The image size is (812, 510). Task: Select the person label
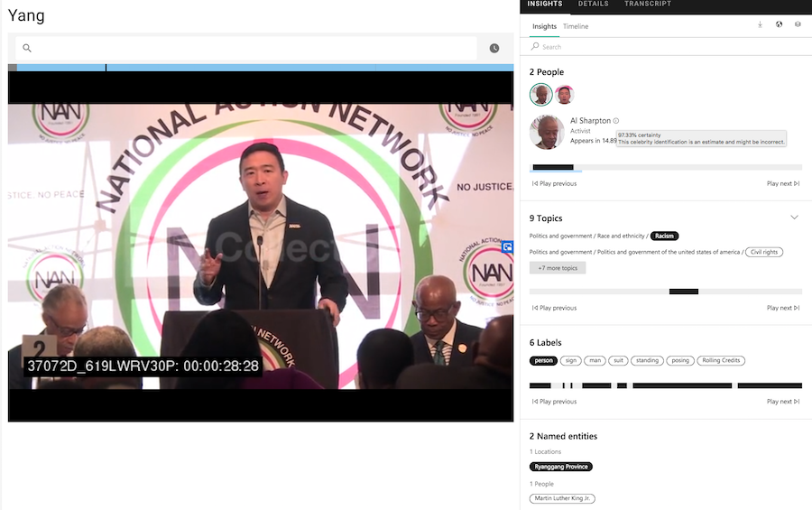(x=543, y=361)
